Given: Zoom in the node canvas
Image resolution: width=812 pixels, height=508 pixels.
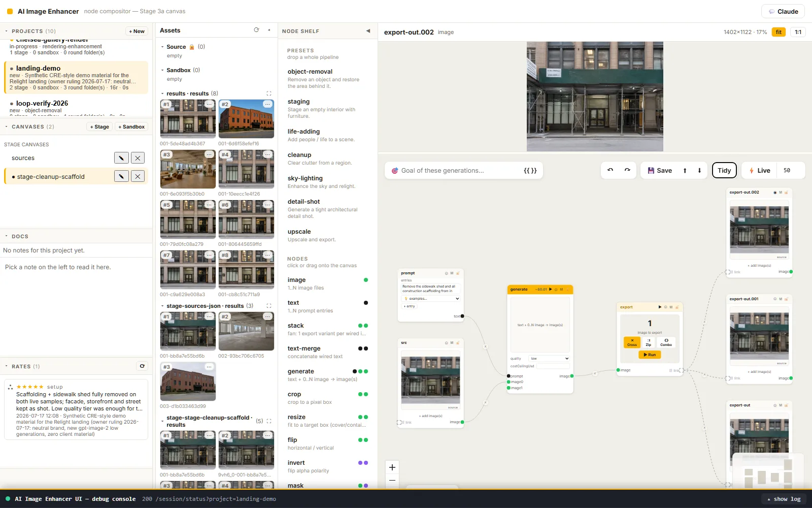Looking at the screenshot, I should pyautogui.click(x=392, y=467).
